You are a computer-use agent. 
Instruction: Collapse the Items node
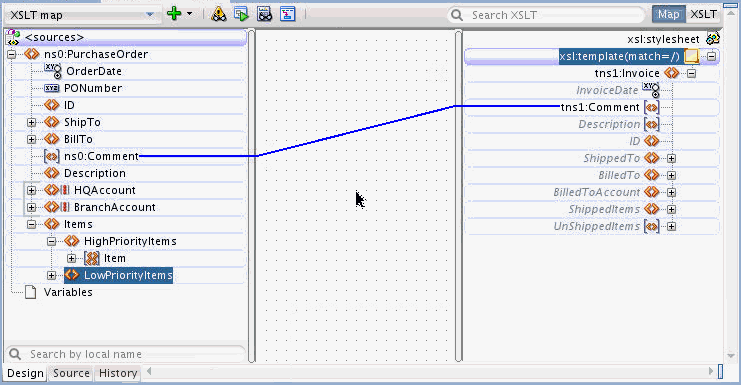(31, 224)
